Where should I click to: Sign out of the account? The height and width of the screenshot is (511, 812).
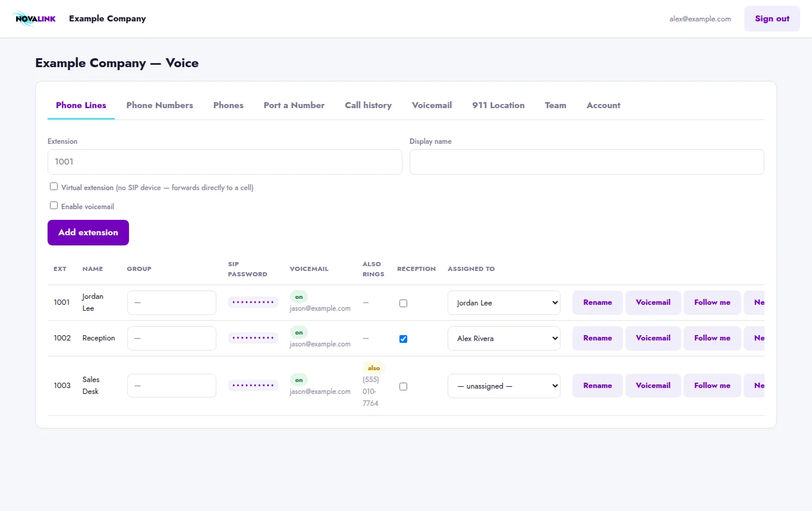[x=772, y=18]
